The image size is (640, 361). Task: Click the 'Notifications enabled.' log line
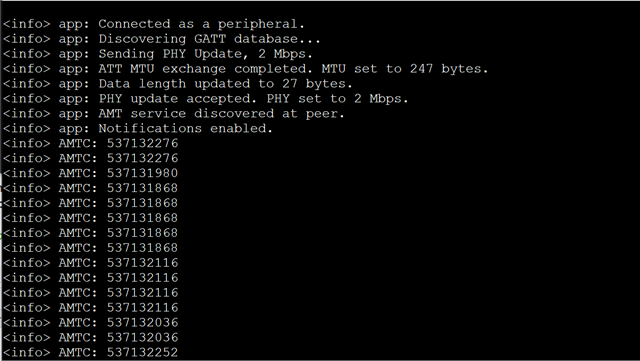coord(138,129)
